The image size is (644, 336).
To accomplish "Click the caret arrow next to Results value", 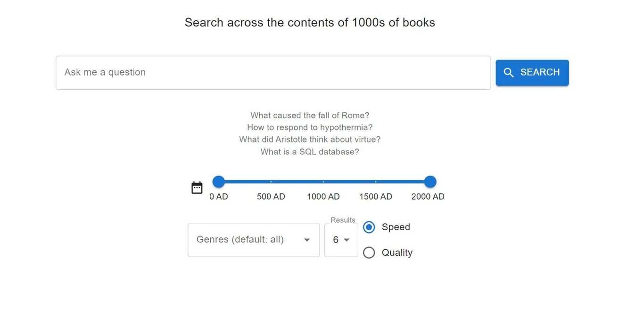I will coord(347,240).
